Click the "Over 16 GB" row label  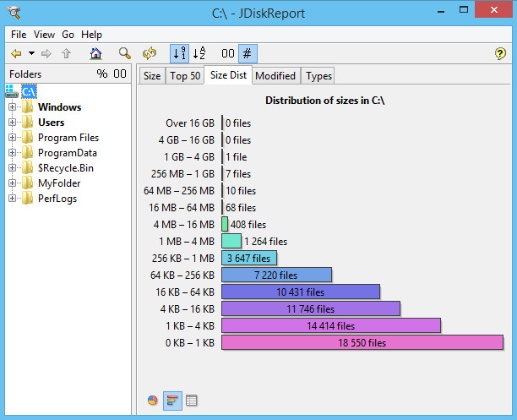[190, 123]
